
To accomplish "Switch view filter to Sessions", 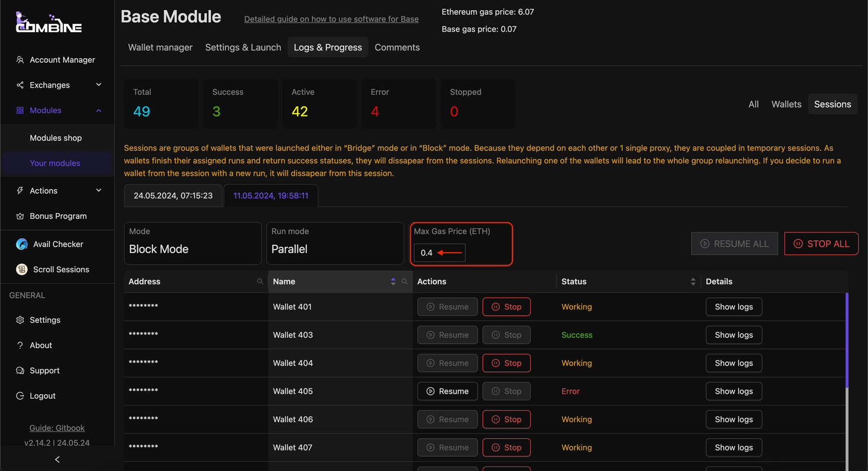I will coord(832,105).
